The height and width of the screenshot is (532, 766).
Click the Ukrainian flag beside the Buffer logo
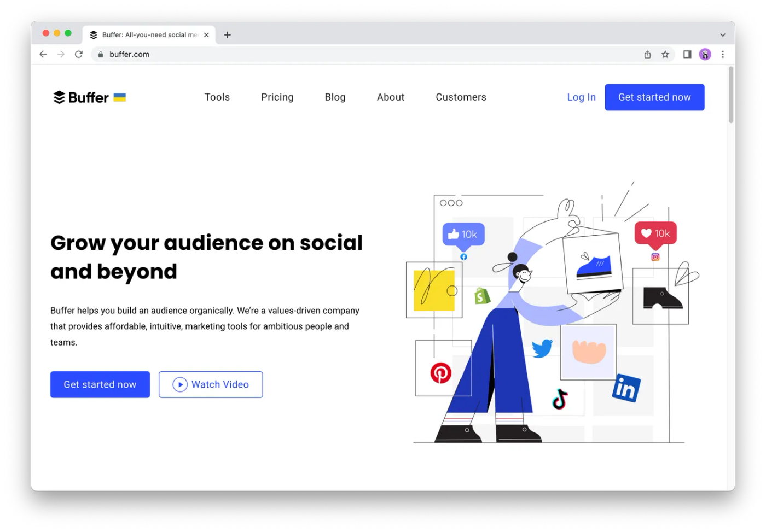coord(119,97)
